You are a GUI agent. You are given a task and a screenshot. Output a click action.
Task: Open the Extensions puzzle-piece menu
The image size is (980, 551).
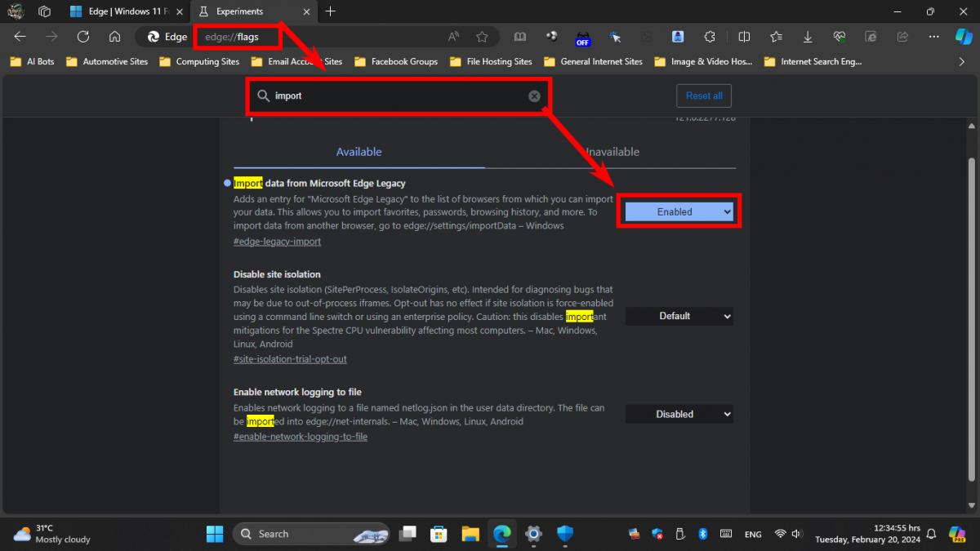[709, 37]
